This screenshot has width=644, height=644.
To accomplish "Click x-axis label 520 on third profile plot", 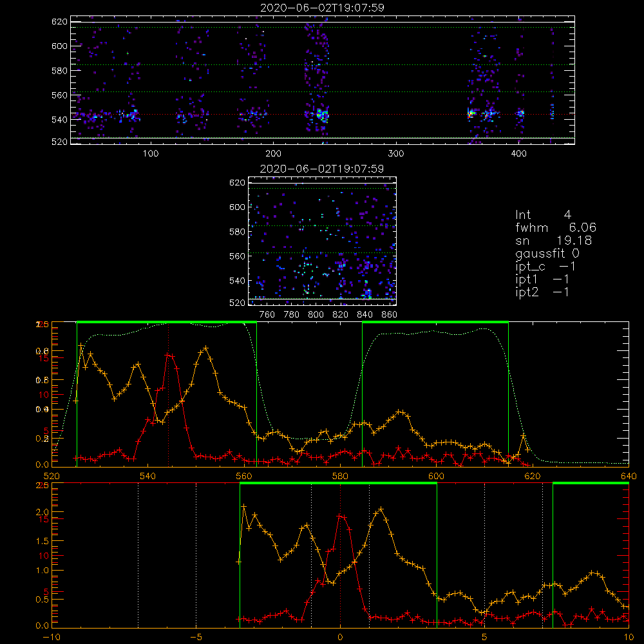I will (52, 477).
